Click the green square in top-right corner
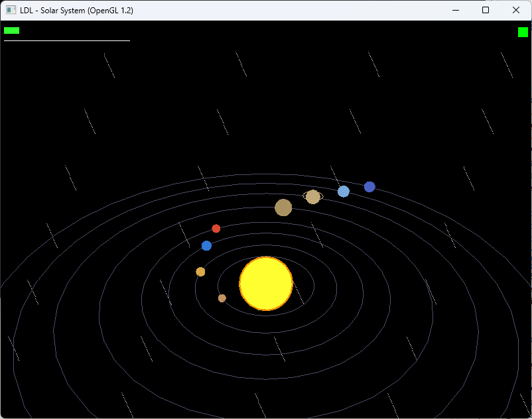 (523, 32)
